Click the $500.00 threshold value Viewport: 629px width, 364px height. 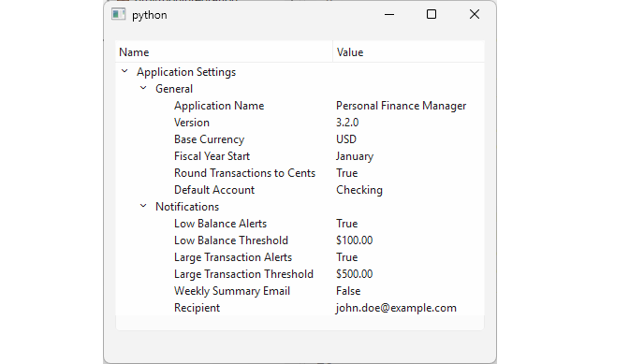[355, 274]
